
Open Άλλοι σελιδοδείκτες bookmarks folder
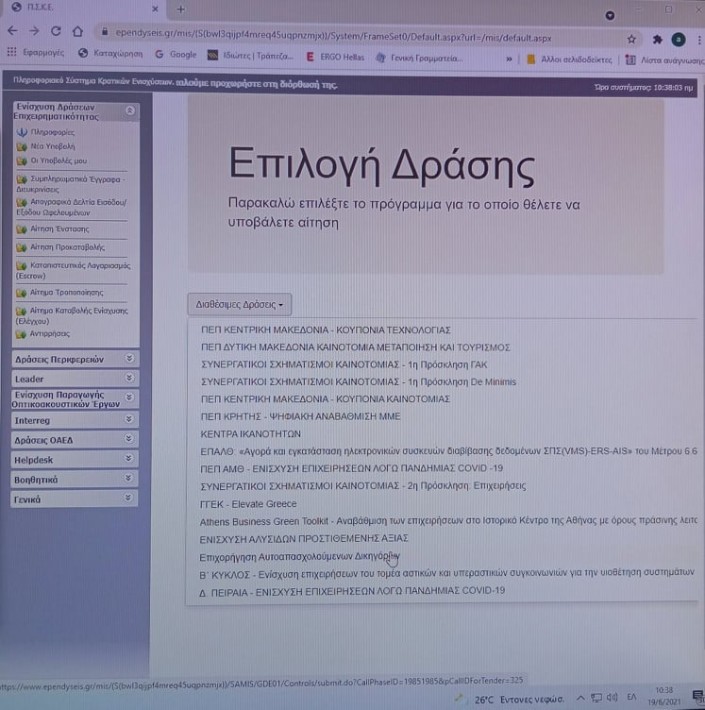click(x=569, y=59)
